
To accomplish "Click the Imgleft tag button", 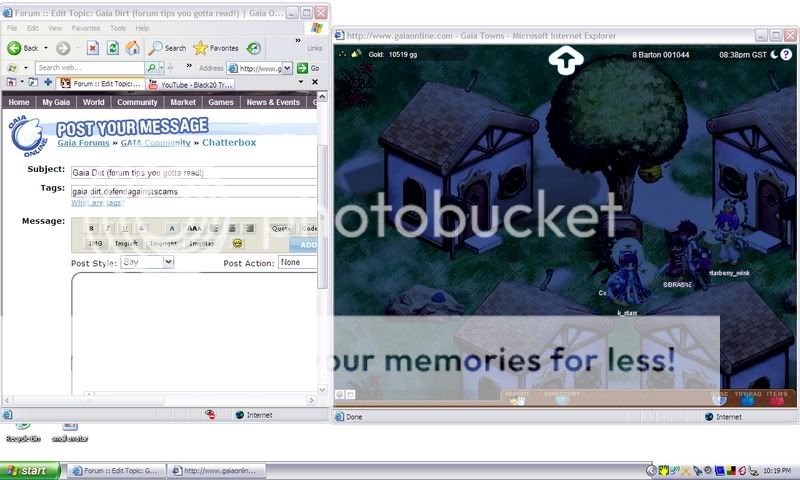I will pos(127,243).
